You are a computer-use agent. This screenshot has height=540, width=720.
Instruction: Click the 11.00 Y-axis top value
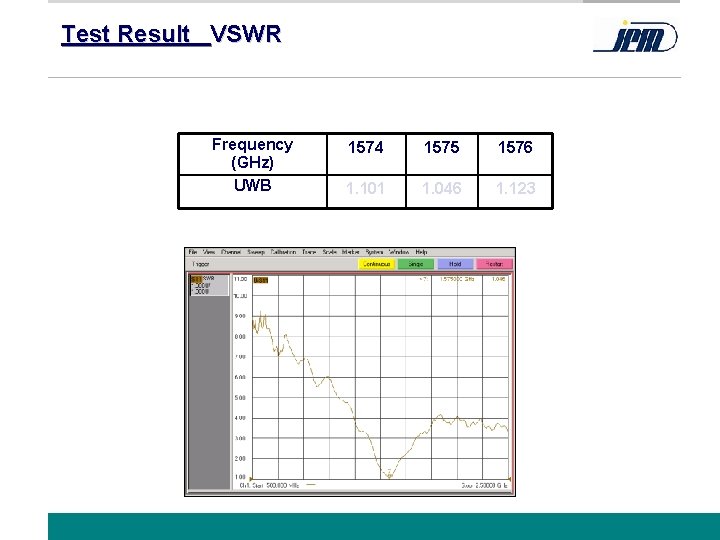[x=240, y=279]
